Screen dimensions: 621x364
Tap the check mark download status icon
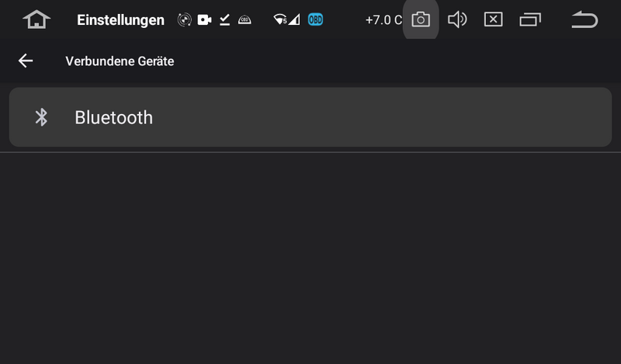[x=224, y=20]
